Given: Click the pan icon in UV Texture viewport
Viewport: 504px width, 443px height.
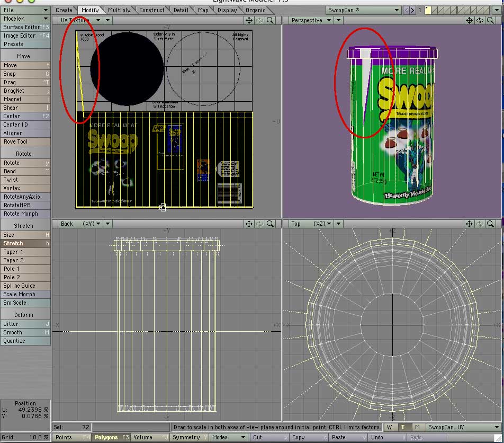Looking at the screenshot, I should coord(249,20).
